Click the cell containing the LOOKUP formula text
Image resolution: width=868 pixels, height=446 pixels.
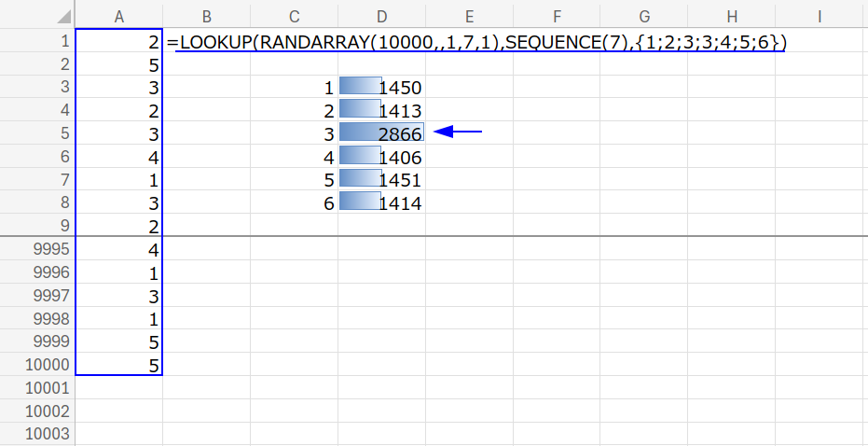(x=206, y=43)
